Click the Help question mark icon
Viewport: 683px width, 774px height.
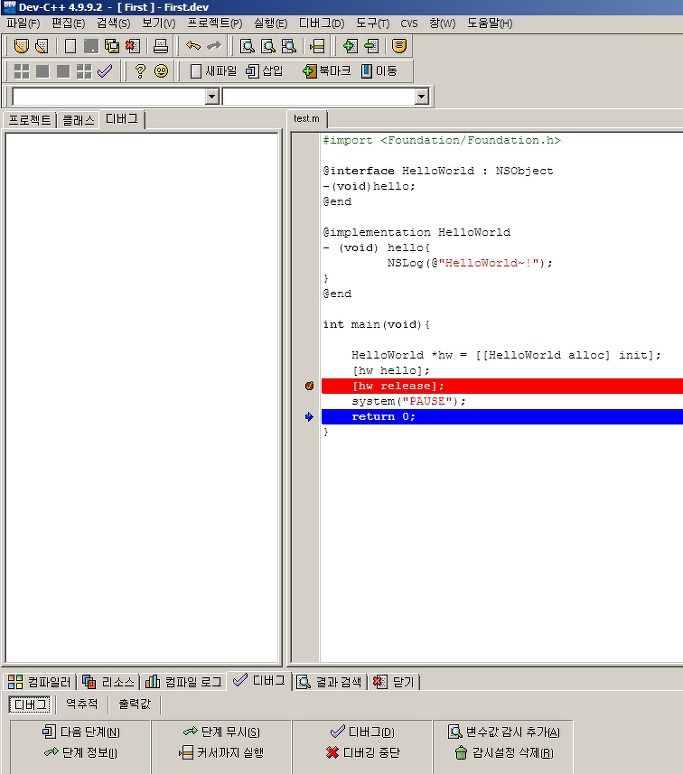[x=140, y=71]
